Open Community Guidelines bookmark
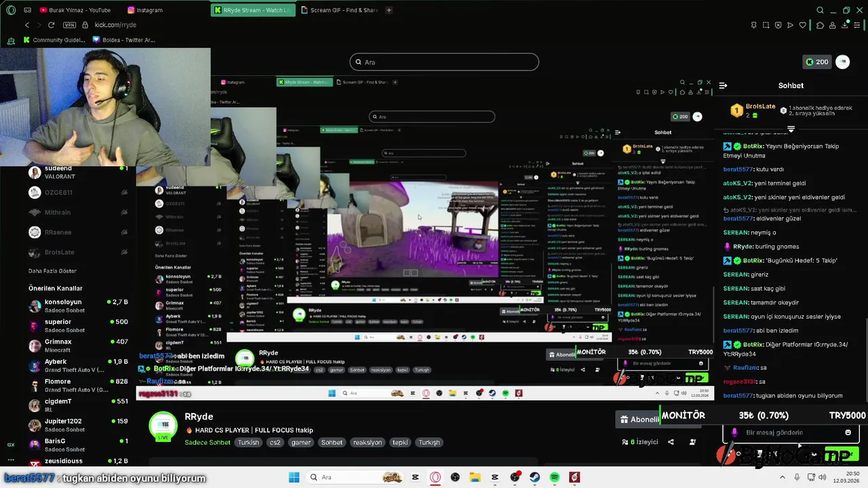The height and width of the screenshot is (488, 868). point(54,40)
